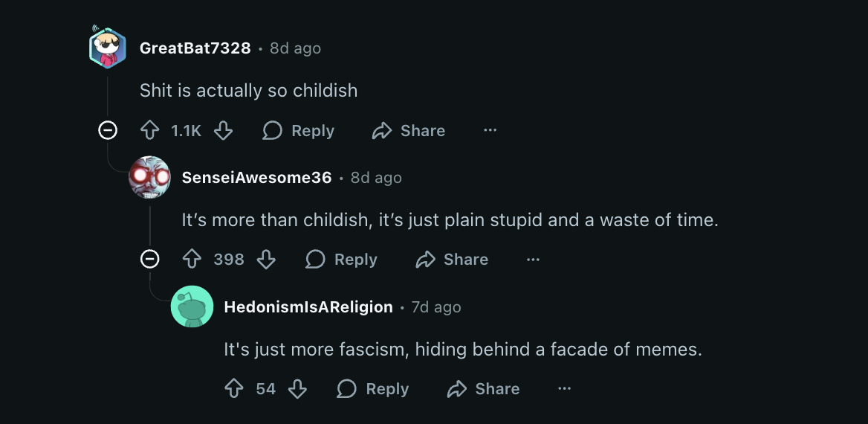Downvote HedonismIsAReligion's comment

pos(297,389)
